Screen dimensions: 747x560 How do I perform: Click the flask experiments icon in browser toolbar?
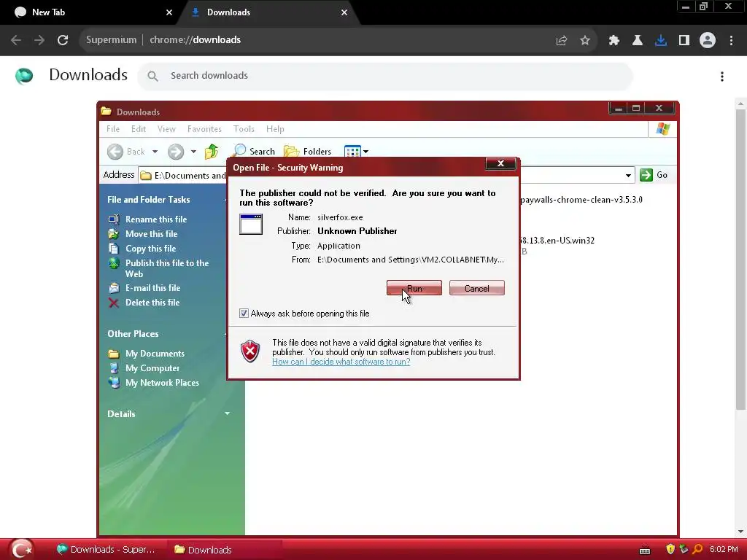click(x=638, y=41)
